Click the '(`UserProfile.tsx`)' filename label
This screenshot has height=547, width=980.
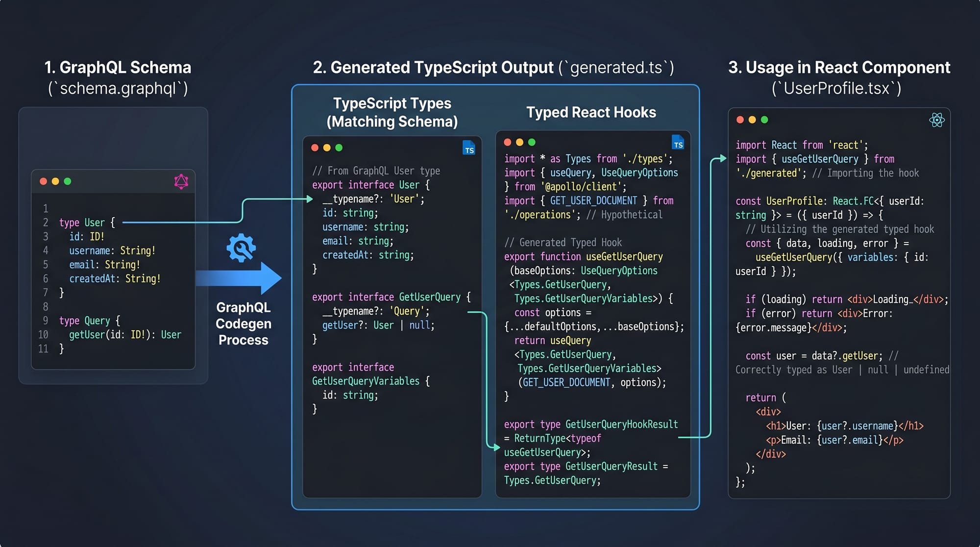tap(836, 89)
